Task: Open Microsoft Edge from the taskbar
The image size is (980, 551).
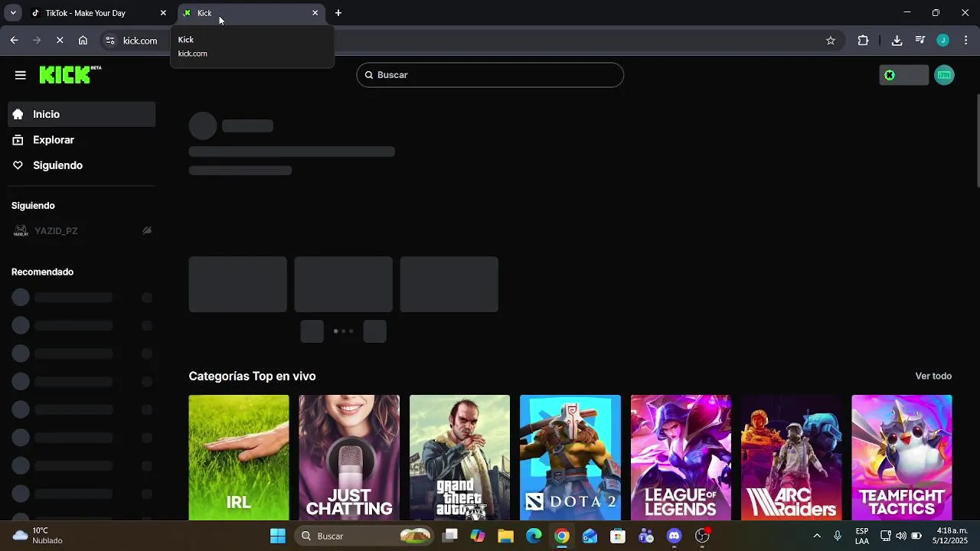Action: point(534,536)
